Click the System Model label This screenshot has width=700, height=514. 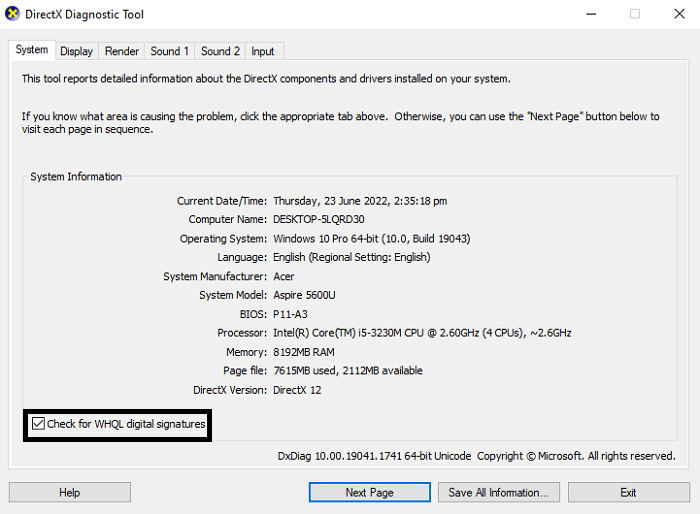233,295
